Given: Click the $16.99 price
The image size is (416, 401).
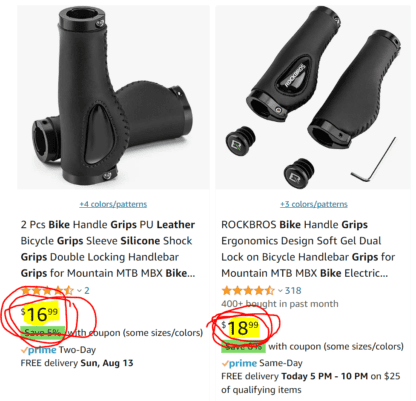Looking at the screenshot, I should pos(39,314).
